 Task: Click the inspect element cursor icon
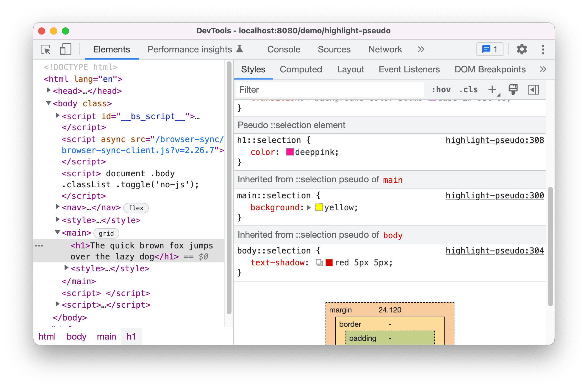(45, 49)
